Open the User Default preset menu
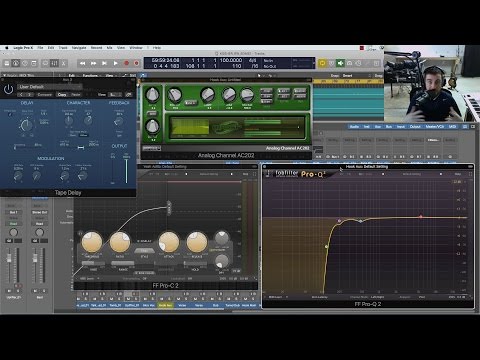480x360 pixels. pos(49,87)
